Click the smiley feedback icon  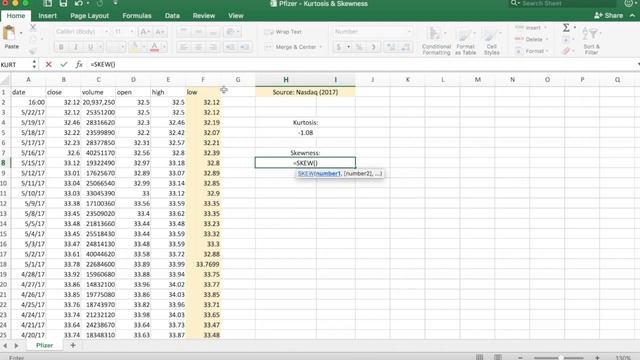point(629,4)
